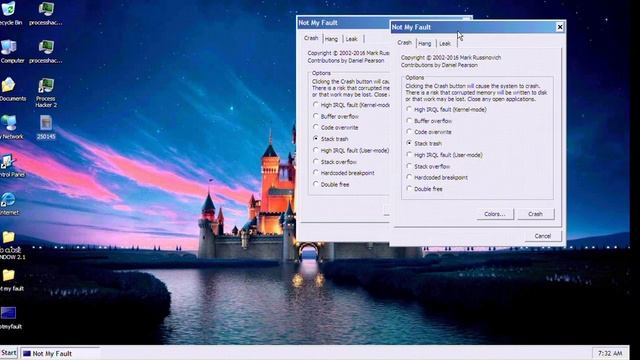
Task: Select High IRQL fault (Kernel-mode) in front window
Action: pyautogui.click(x=446, y=109)
